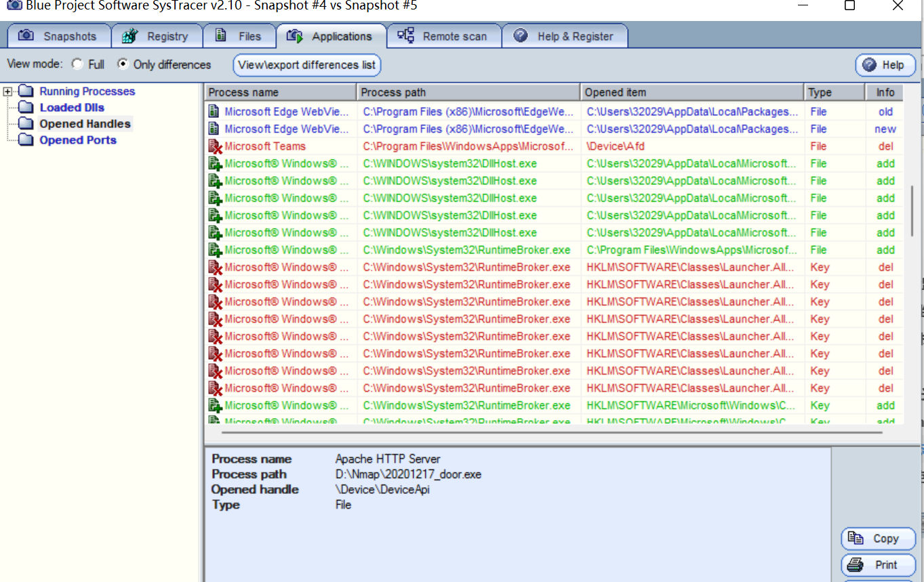Choose the Only differences radio button
Viewport: 924px width, 582px height.
coord(123,64)
